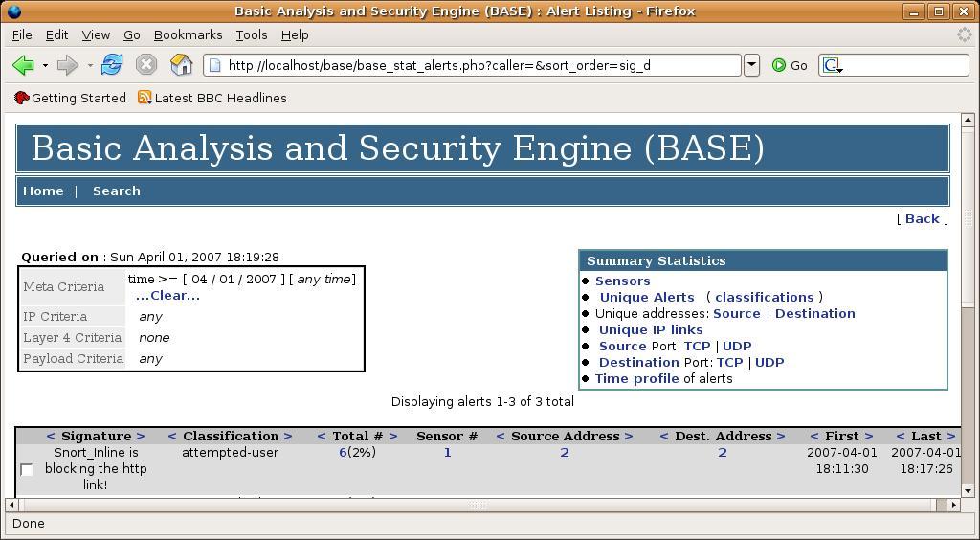Click the 'Done' status bar text

[x=28, y=523]
